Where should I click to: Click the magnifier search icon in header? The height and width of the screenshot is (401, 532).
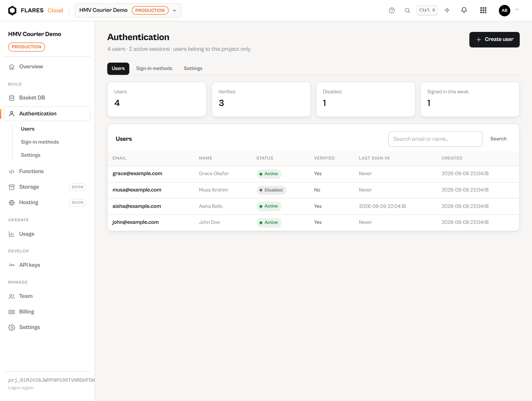407,10
